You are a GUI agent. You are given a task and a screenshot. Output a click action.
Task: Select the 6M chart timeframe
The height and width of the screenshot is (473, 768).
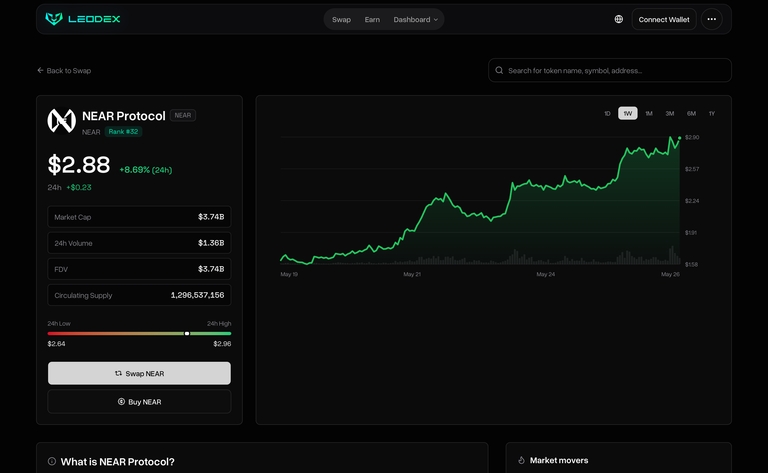691,114
